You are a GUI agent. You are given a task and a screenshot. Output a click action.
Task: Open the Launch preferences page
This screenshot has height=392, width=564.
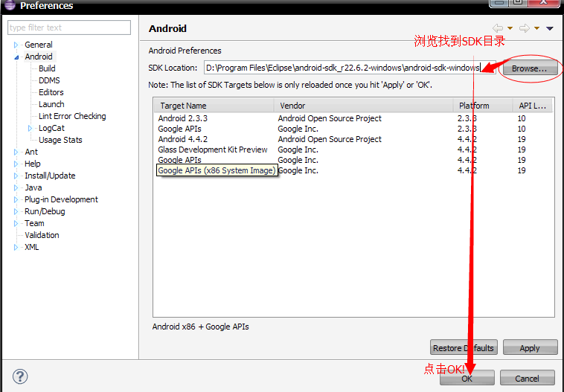pos(51,104)
